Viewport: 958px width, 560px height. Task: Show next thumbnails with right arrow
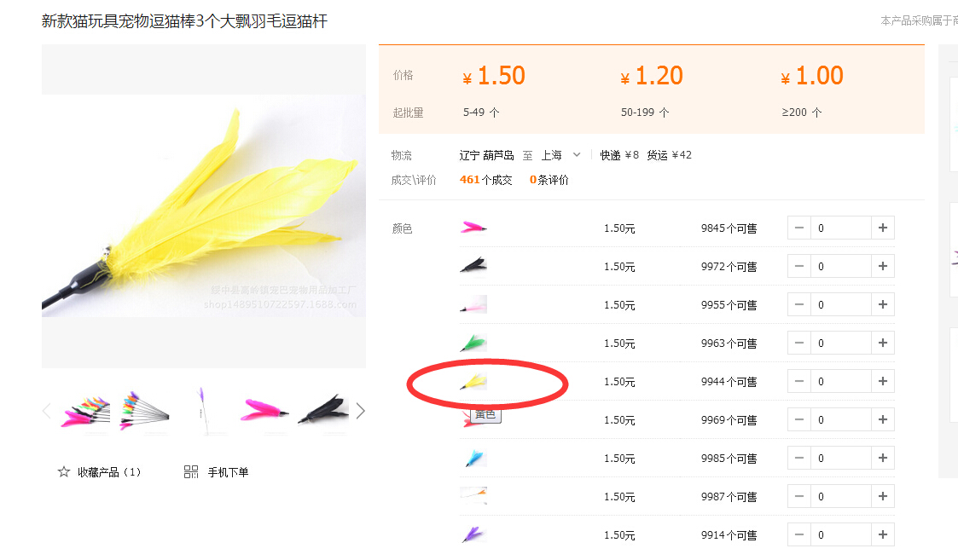361,411
